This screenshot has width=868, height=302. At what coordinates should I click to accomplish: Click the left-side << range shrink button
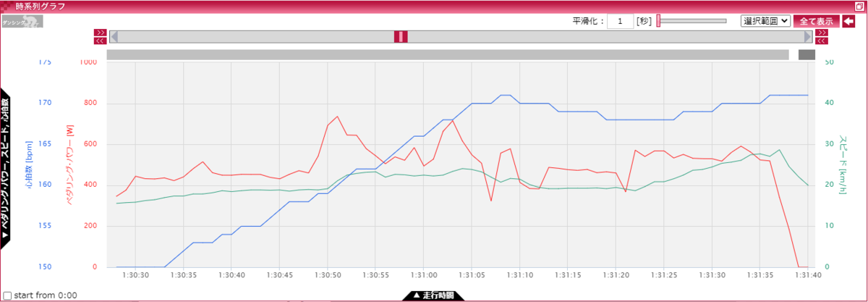101,41
